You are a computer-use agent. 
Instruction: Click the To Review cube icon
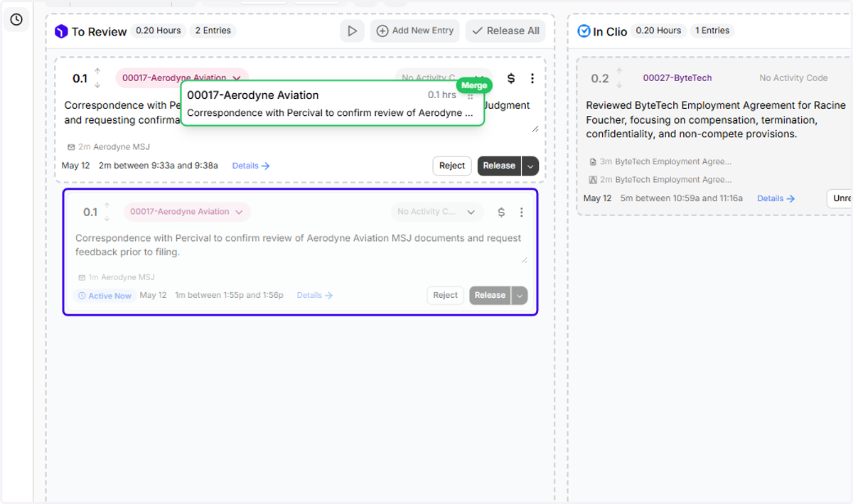[x=61, y=31]
